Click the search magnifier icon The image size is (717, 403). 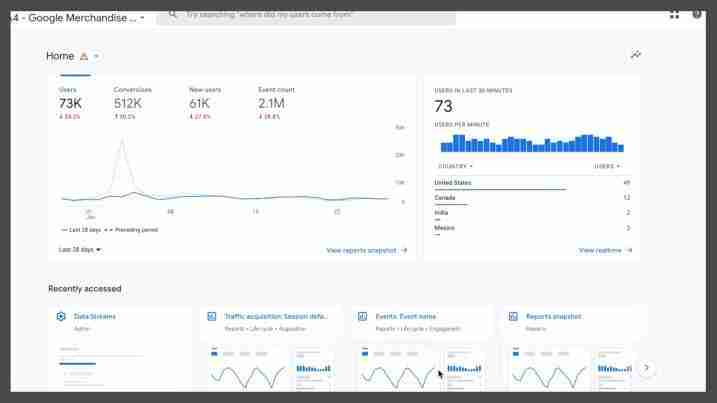(172, 15)
